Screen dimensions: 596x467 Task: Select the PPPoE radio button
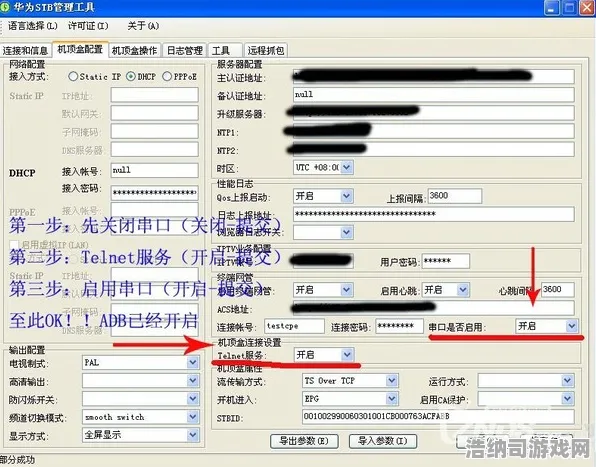pyautogui.click(x=167, y=76)
